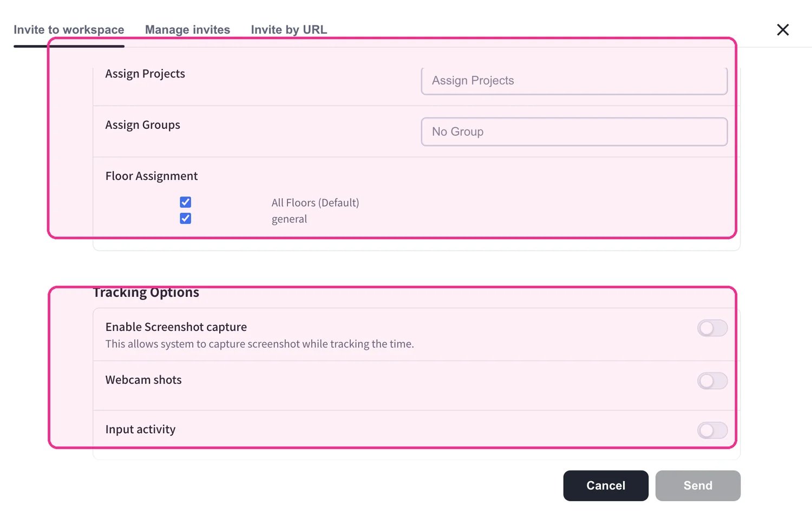Screen dimensions: 812x522
Task: Enable the Input activity toggle
Action: [712, 431]
